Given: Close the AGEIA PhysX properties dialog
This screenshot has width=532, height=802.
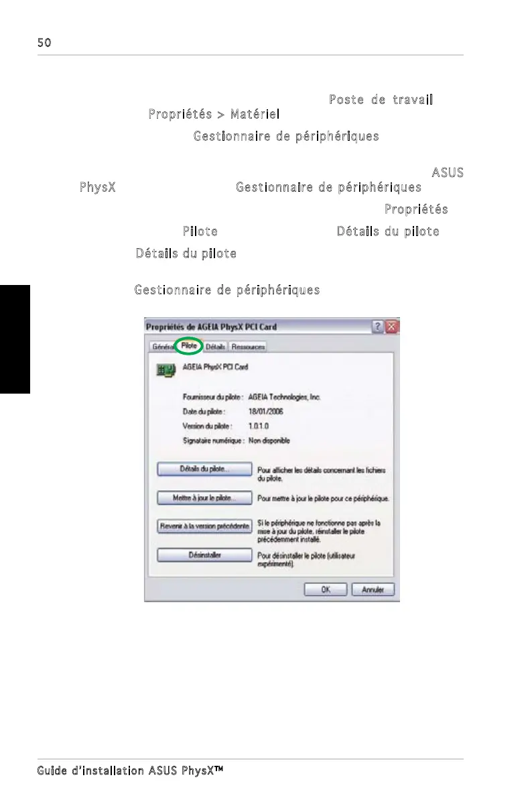Looking at the screenshot, I should tap(391, 327).
